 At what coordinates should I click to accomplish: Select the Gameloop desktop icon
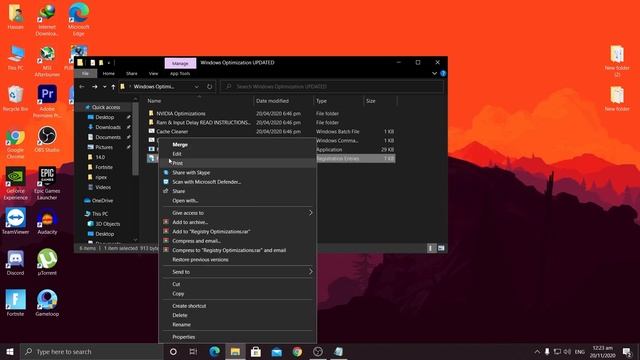click(47, 303)
